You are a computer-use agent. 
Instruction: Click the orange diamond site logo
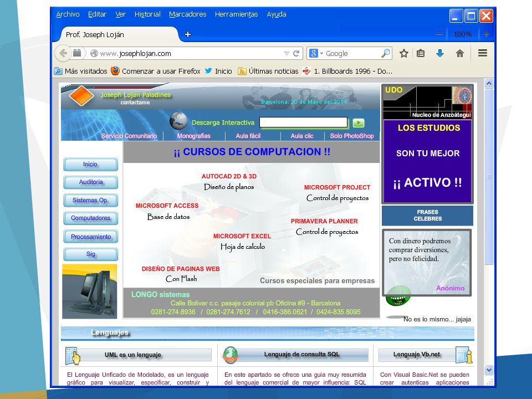[x=81, y=95]
